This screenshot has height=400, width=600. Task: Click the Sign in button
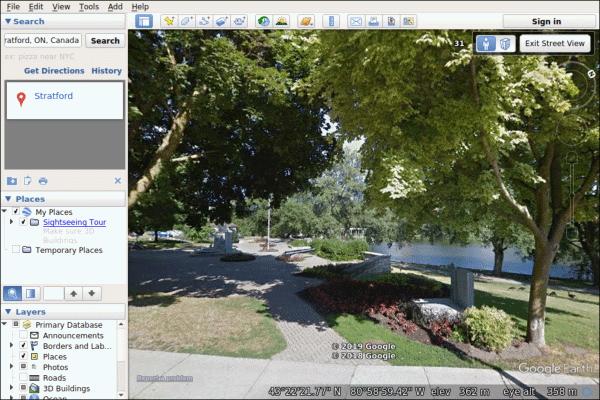[546, 21]
